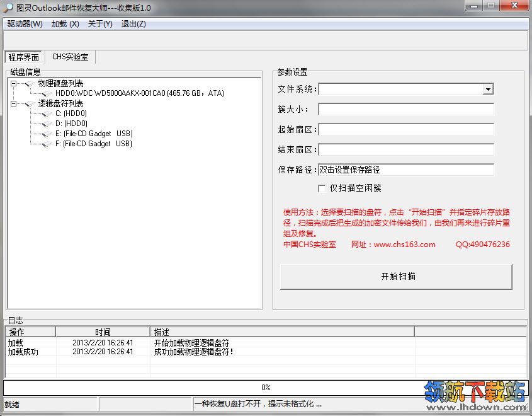
Task: Click the QQ:490476236 contact text
Action: pyautogui.click(x=482, y=245)
